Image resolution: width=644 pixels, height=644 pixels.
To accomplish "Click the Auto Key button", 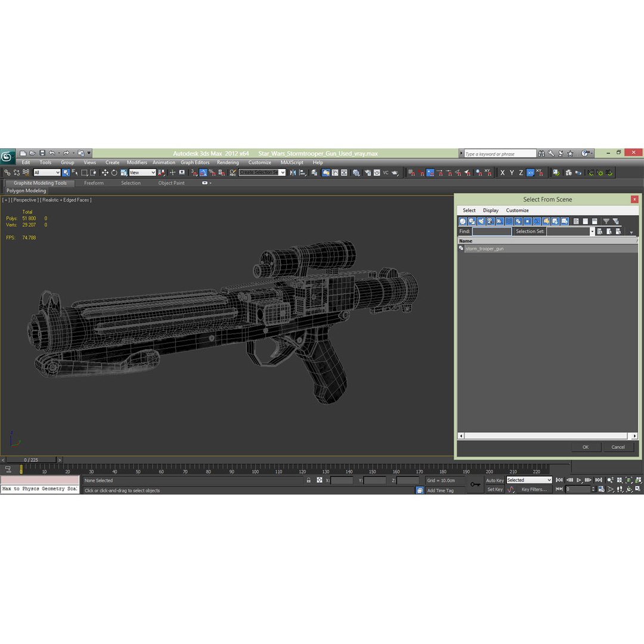I will click(494, 480).
